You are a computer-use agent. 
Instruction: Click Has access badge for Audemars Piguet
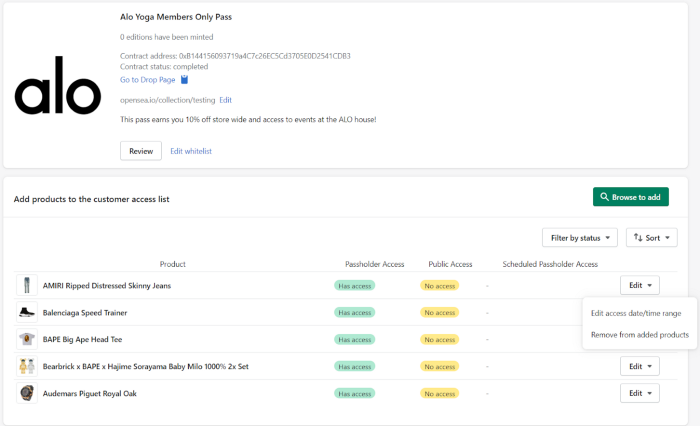(x=354, y=394)
